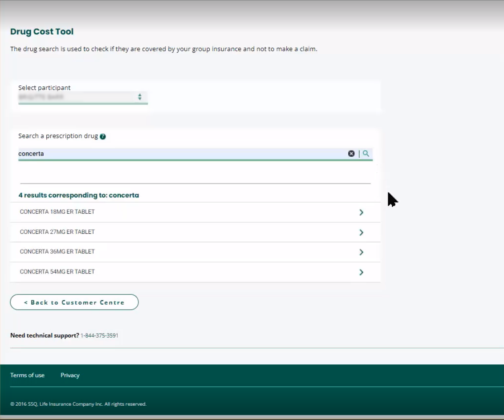Open the Privacy page
Viewport: 504px width, 420px height.
pos(70,375)
